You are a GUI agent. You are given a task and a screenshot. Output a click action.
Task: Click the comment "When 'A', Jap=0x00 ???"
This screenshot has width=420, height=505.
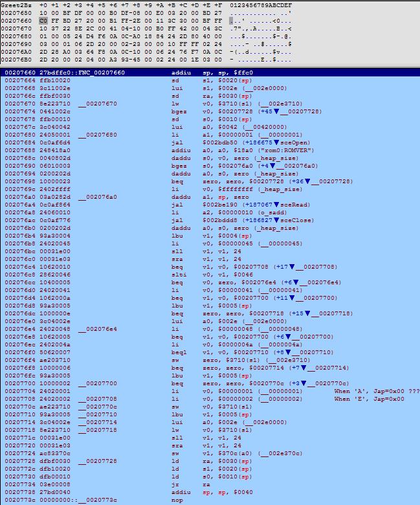pos(376,392)
